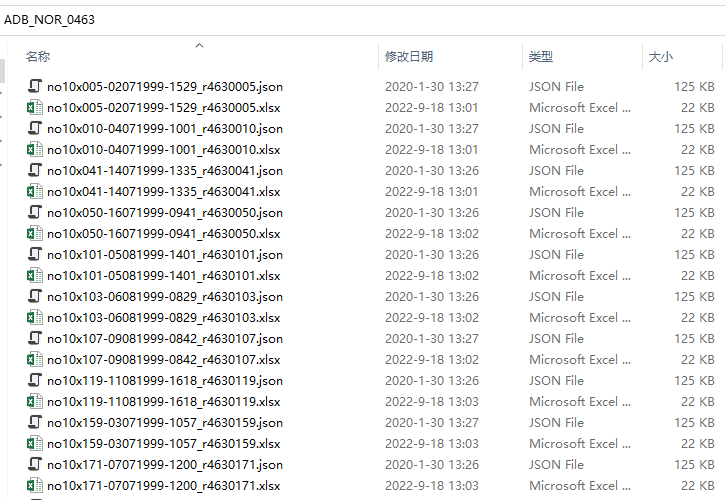Click JSON icon of no10x171-07071999-1200_r4630171.json
726x500 pixels.
click(x=35, y=464)
